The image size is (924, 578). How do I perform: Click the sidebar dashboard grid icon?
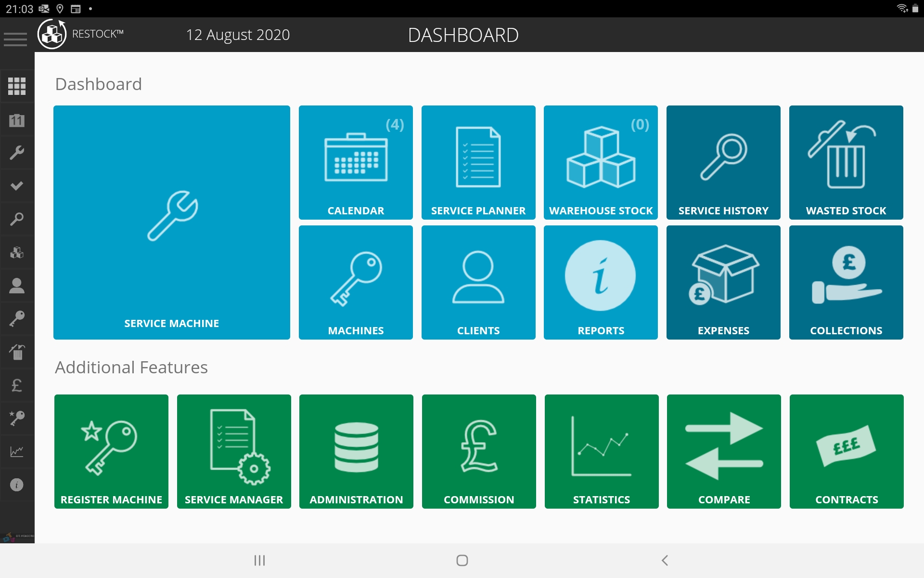point(17,86)
